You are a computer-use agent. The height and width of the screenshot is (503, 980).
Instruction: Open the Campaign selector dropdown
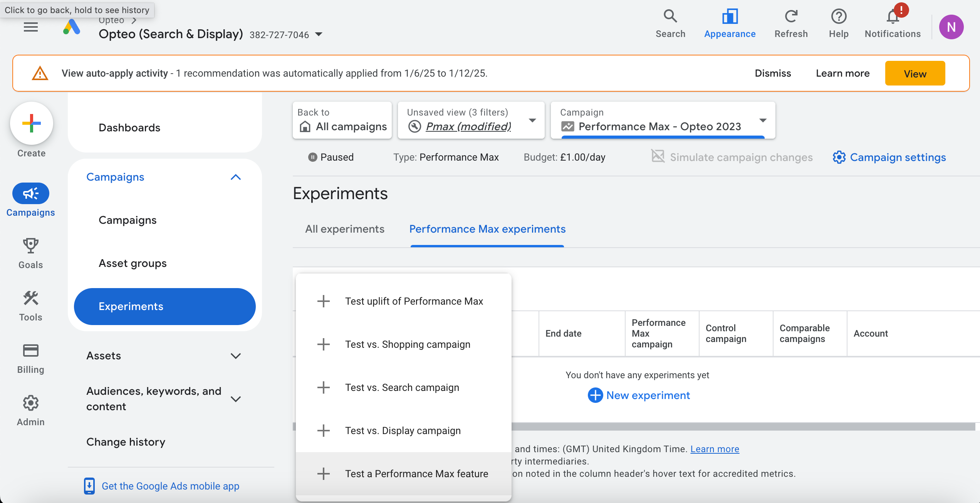[763, 120]
